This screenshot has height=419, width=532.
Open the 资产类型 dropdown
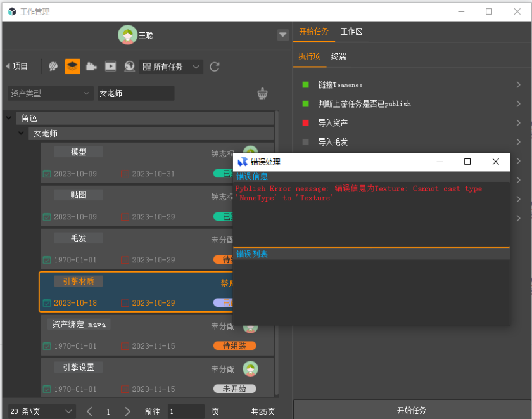[51, 93]
